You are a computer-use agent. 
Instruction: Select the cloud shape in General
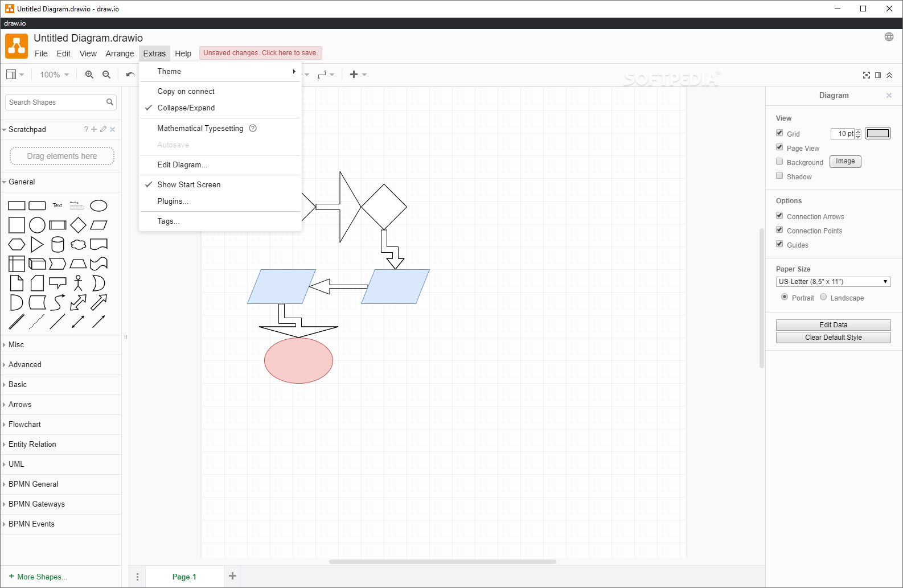tap(78, 245)
